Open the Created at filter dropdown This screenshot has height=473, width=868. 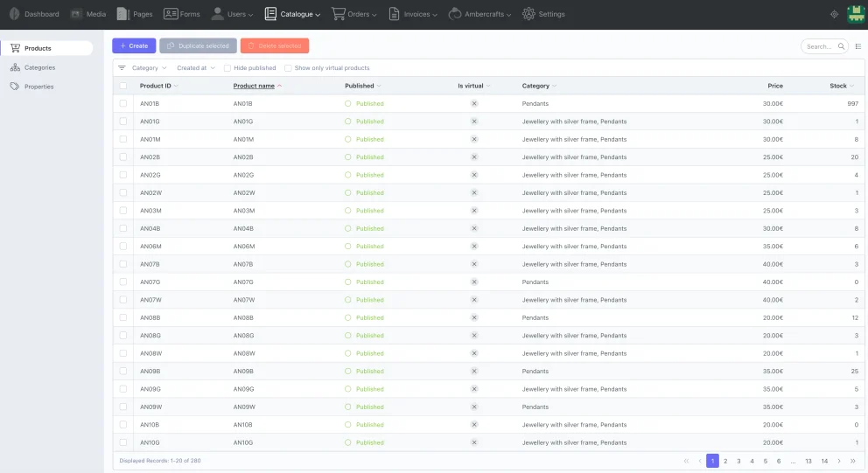click(x=195, y=68)
